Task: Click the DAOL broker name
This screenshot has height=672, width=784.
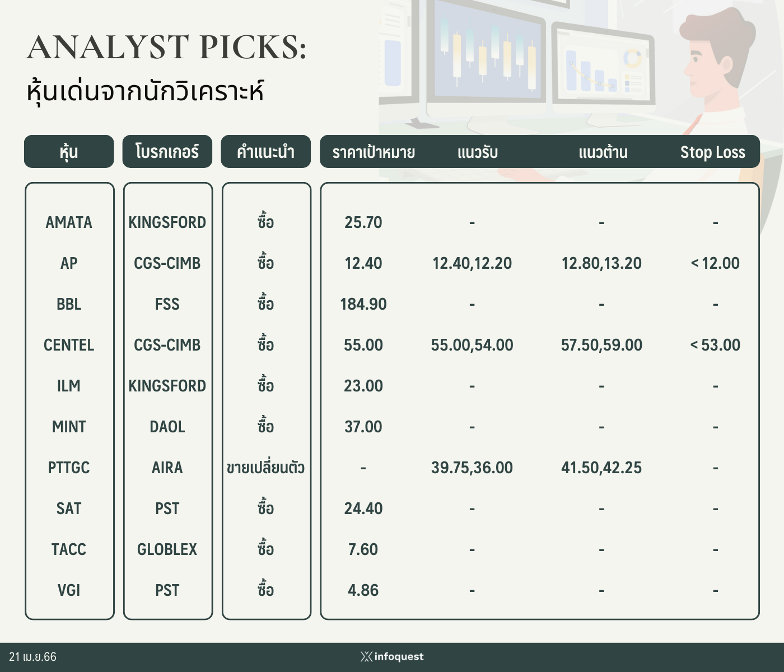Action: click(x=167, y=427)
